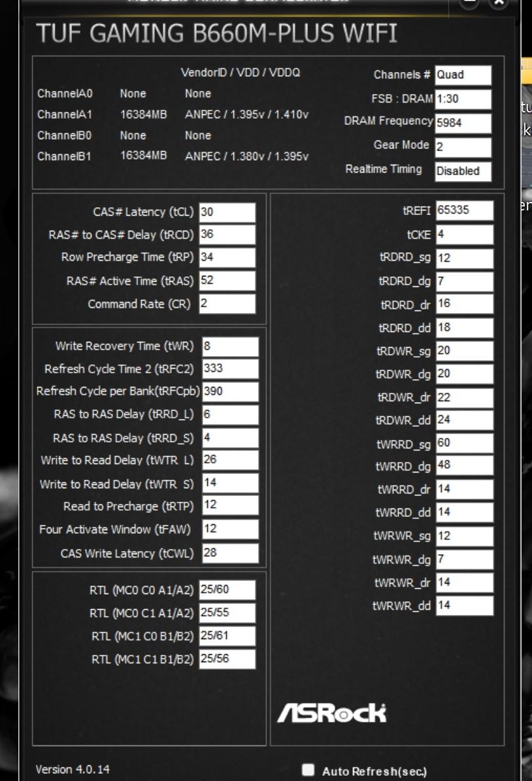Click the Command Rate (CR) field

(227, 304)
